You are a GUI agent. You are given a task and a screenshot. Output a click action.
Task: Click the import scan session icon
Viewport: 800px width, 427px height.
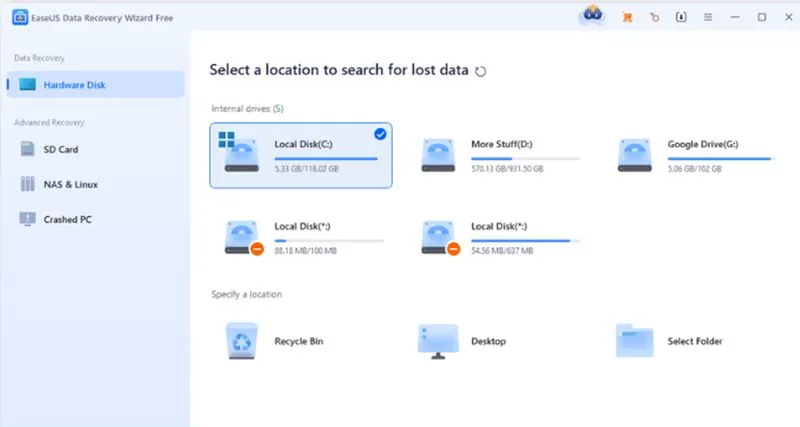click(x=681, y=17)
